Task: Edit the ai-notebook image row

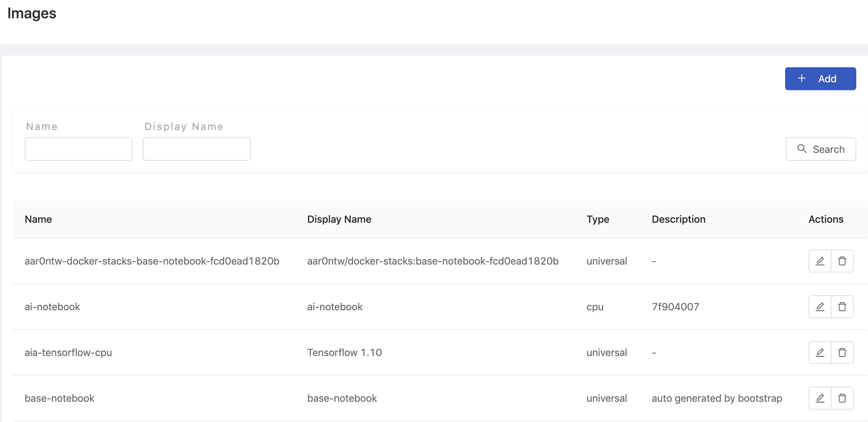Action: [820, 307]
